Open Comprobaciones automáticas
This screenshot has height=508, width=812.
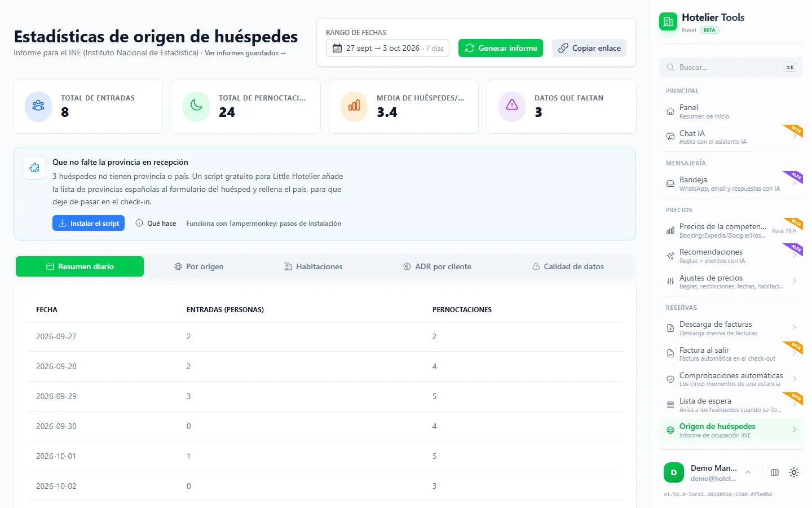pyautogui.click(x=731, y=379)
